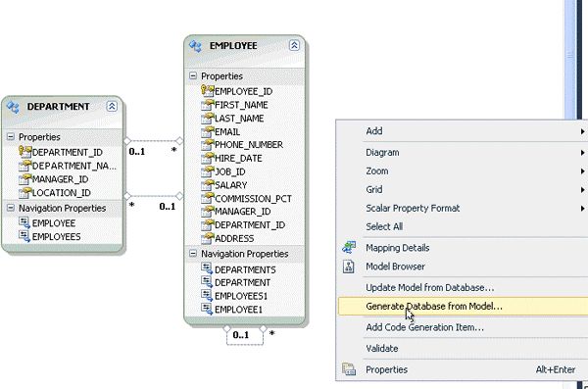The width and height of the screenshot is (588, 389).
Task: Select the DEPARTMENT_ID key property icon
Action: pyautogui.click(x=24, y=152)
